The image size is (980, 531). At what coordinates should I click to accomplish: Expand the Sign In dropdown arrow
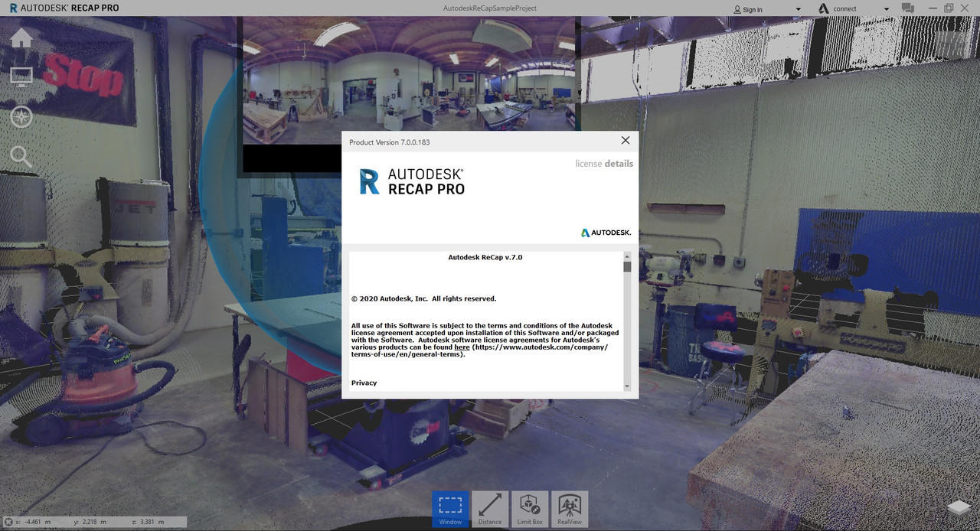click(x=798, y=9)
